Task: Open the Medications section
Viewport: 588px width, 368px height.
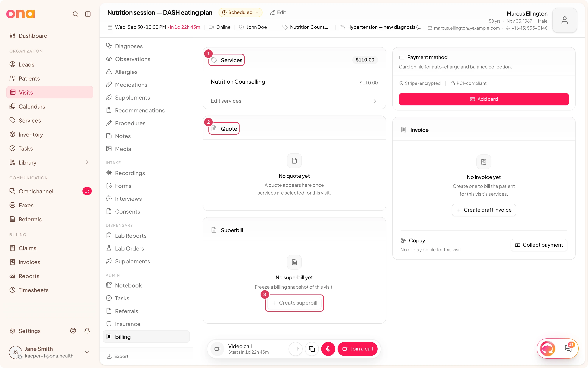Action: click(x=146, y=85)
